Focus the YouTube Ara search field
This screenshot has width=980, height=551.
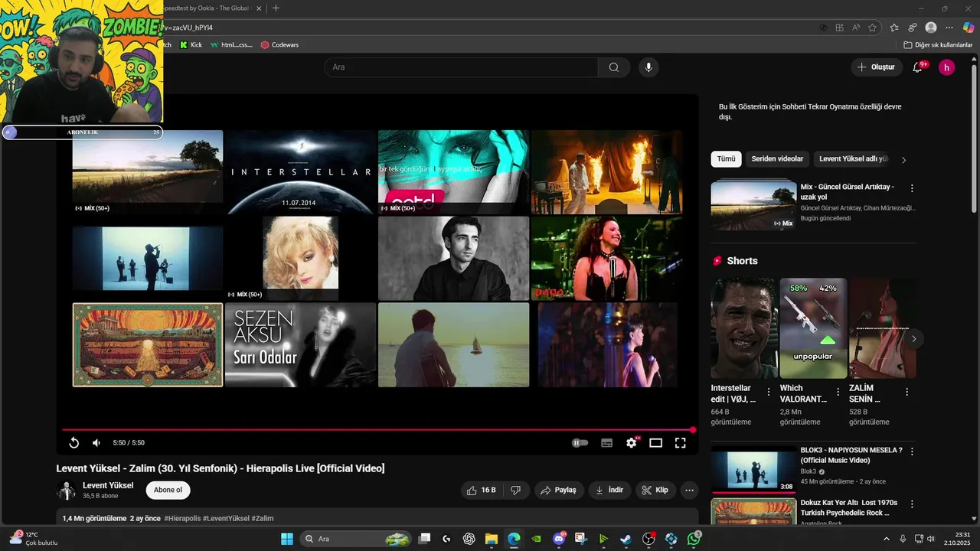coord(461,67)
